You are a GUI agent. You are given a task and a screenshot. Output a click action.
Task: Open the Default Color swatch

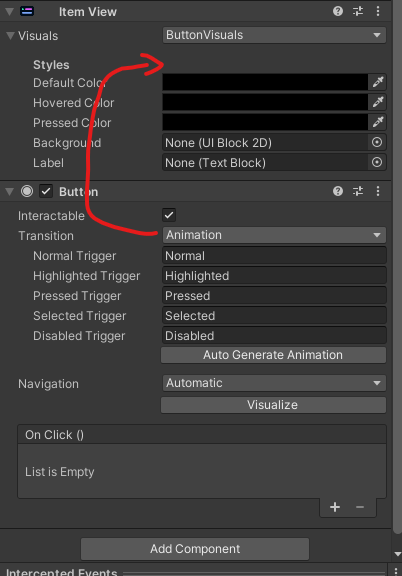[x=265, y=82]
